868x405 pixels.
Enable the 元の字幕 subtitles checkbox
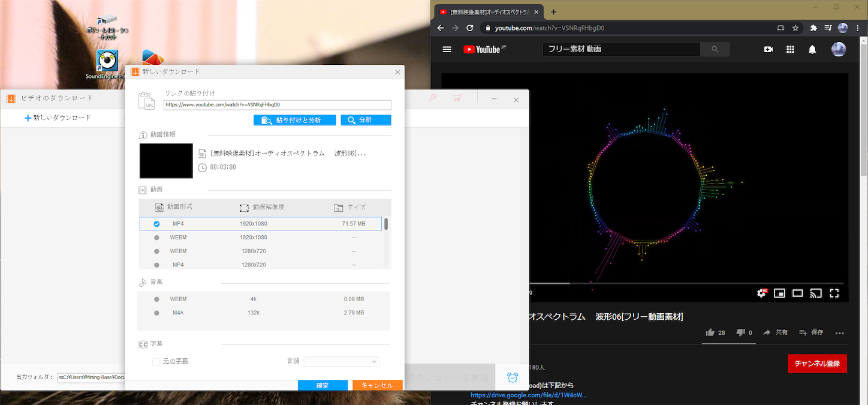(x=156, y=361)
